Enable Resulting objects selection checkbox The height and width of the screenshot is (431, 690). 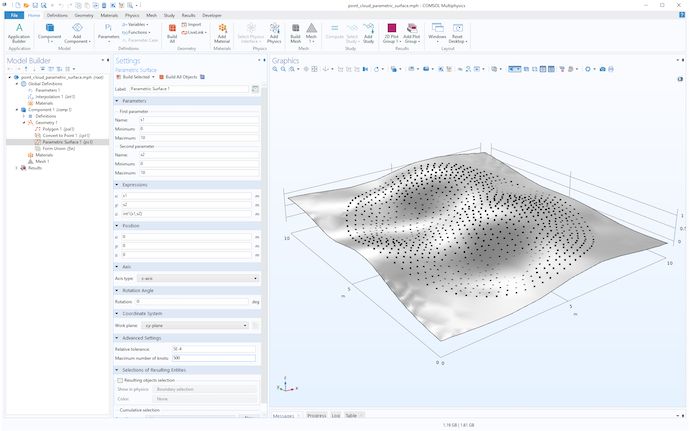coord(120,380)
